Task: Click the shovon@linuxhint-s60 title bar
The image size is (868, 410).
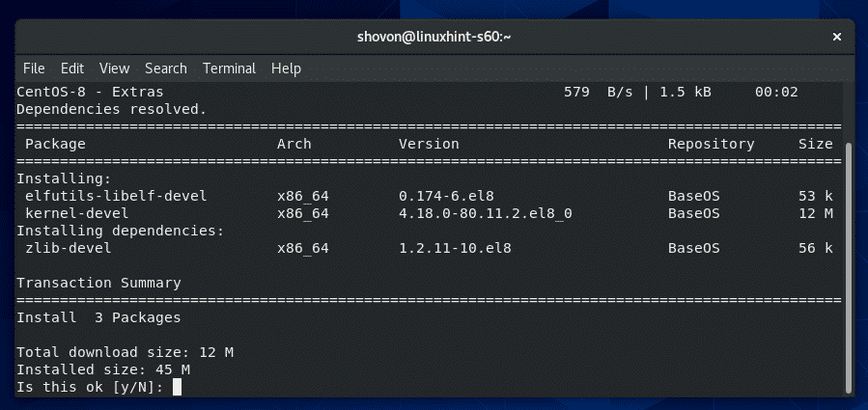Action: pyautogui.click(x=433, y=36)
